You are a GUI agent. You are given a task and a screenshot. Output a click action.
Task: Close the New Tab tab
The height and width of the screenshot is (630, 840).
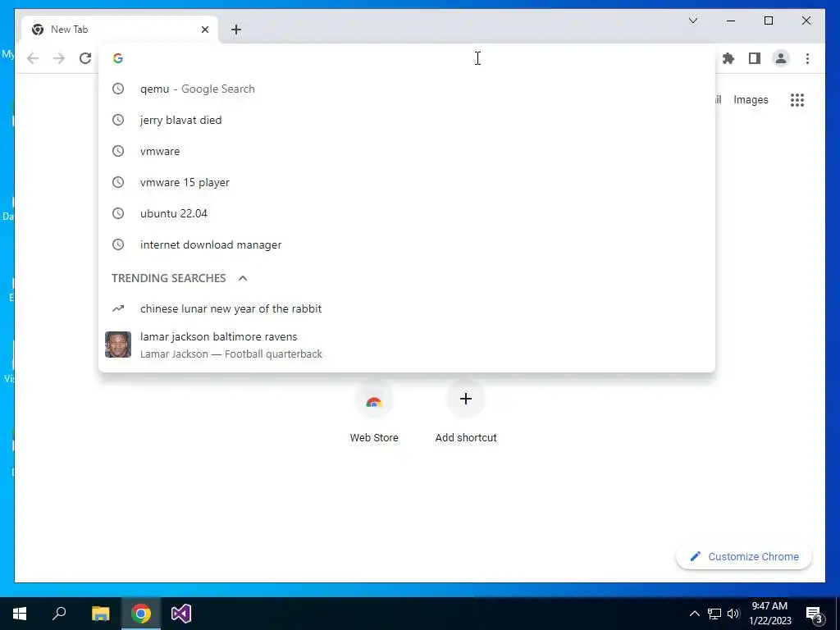(204, 30)
